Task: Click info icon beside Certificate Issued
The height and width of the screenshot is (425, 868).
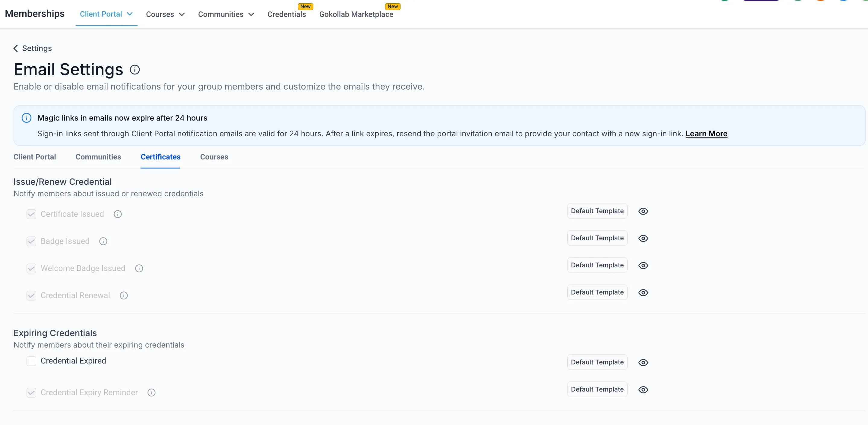Action: pos(117,214)
